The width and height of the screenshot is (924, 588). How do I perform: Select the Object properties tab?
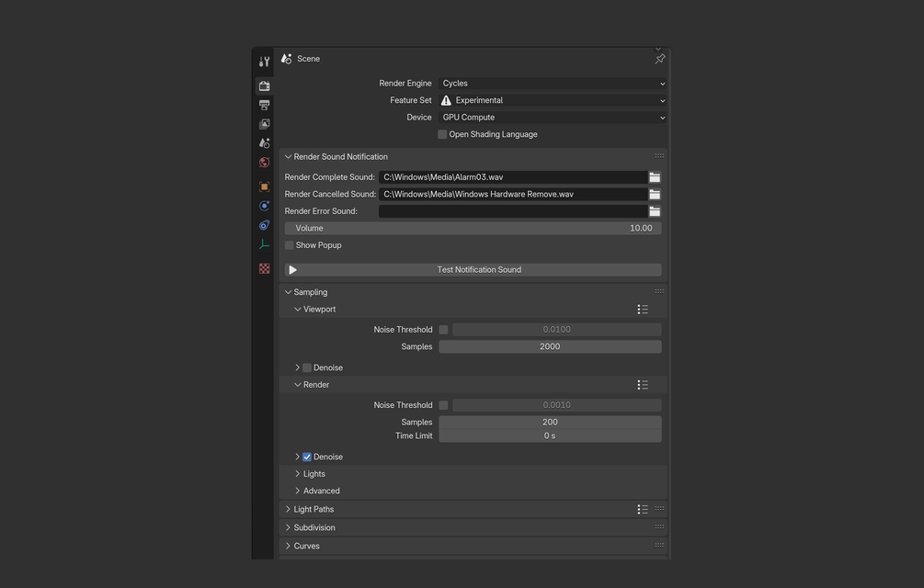click(x=265, y=187)
